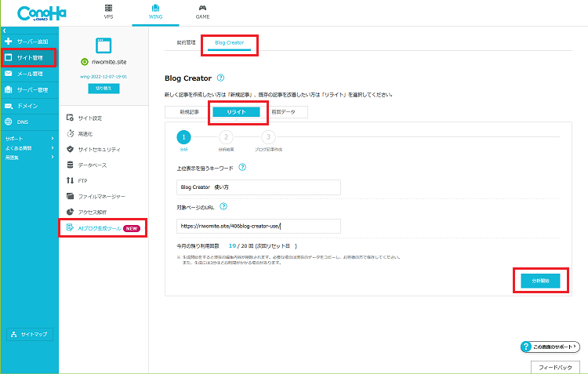588x374 pixels.
Task: Click step 2 分析結果 circle
Action: coord(226,137)
